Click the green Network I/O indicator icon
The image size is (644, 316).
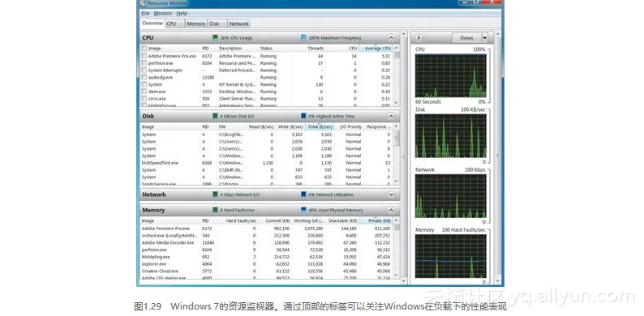click(x=215, y=194)
